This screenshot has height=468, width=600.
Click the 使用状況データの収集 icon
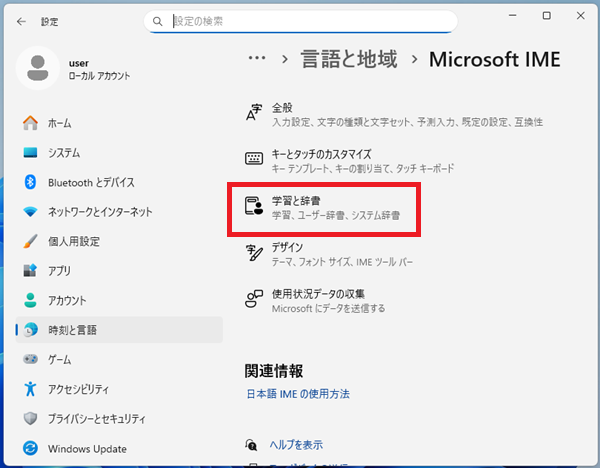[x=254, y=300]
